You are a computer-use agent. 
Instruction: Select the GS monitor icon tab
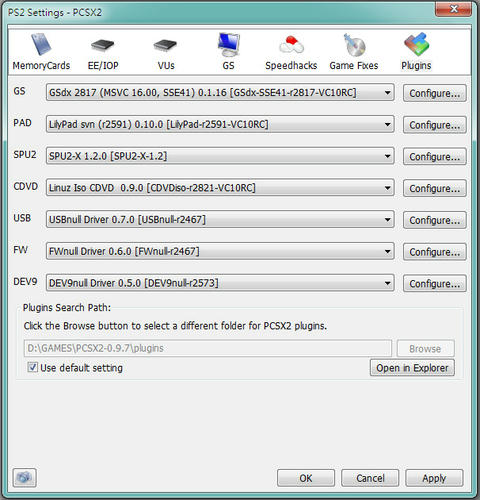228,52
